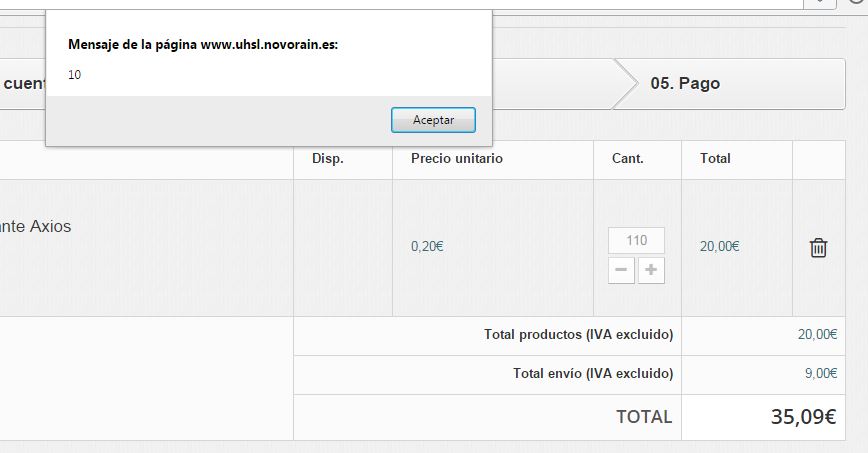Click the Total productos (IVA excluido) label
868x453 pixels.
tap(578, 335)
